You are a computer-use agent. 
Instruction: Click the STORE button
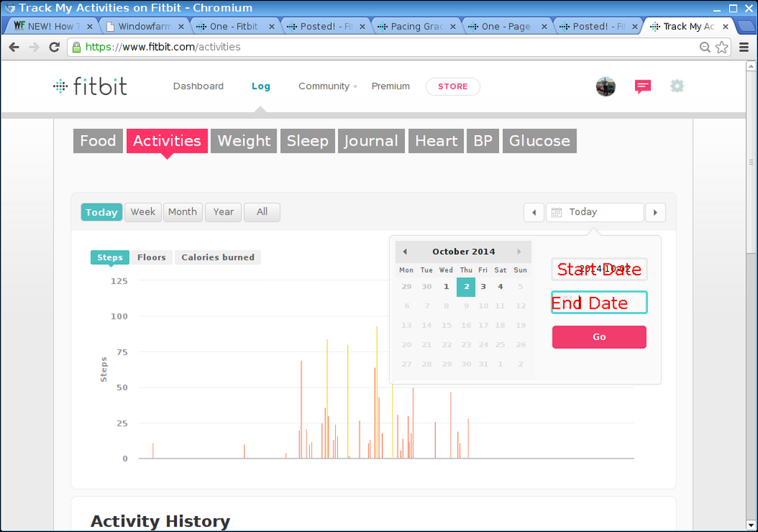pos(453,87)
